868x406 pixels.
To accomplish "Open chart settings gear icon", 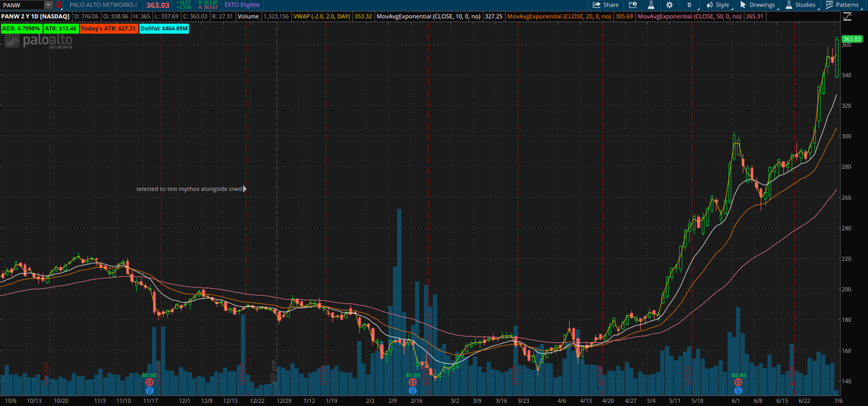I will point(669,5).
